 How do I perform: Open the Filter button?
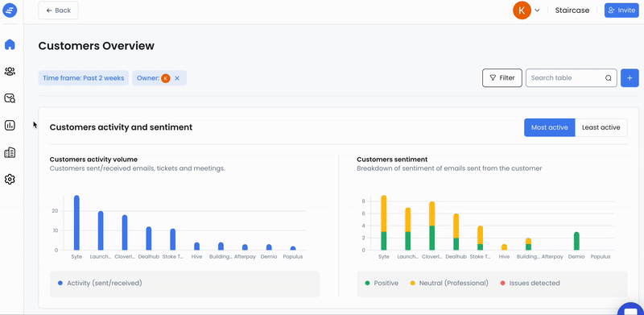[x=502, y=77]
